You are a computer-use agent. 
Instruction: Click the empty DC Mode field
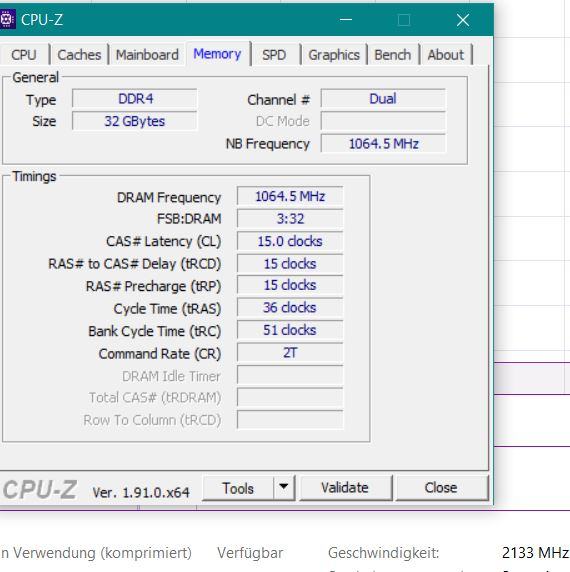pyautogui.click(x=383, y=121)
